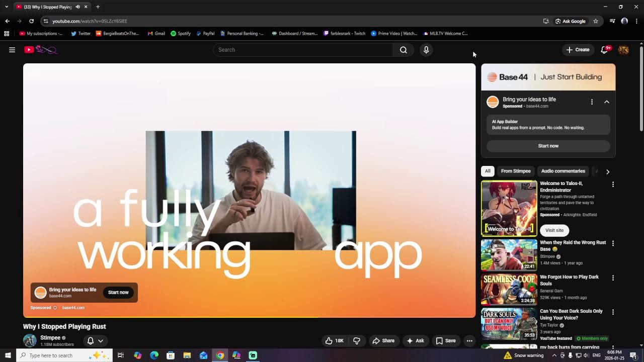Image resolution: width=644 pixels, height=362 pixels.
Task: Open options for Dark Souls voice video
Action: (x=613, y=312)
